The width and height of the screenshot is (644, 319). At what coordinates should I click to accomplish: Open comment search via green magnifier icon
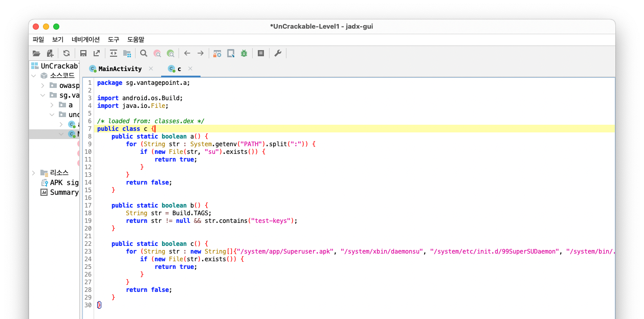pos(170,53)
